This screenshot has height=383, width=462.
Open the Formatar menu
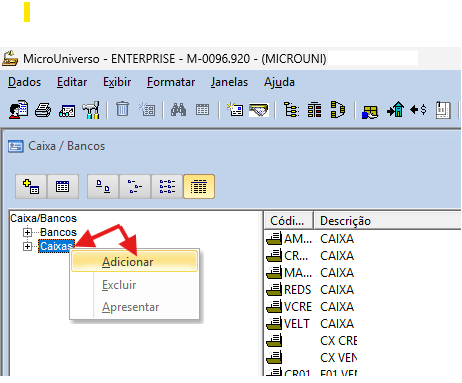tap(171, 82)
